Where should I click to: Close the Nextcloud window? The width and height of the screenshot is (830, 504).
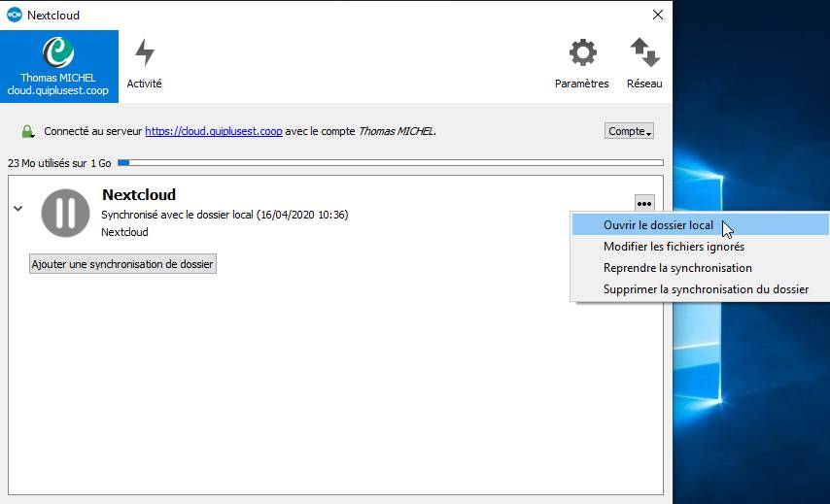coord(657,15)
